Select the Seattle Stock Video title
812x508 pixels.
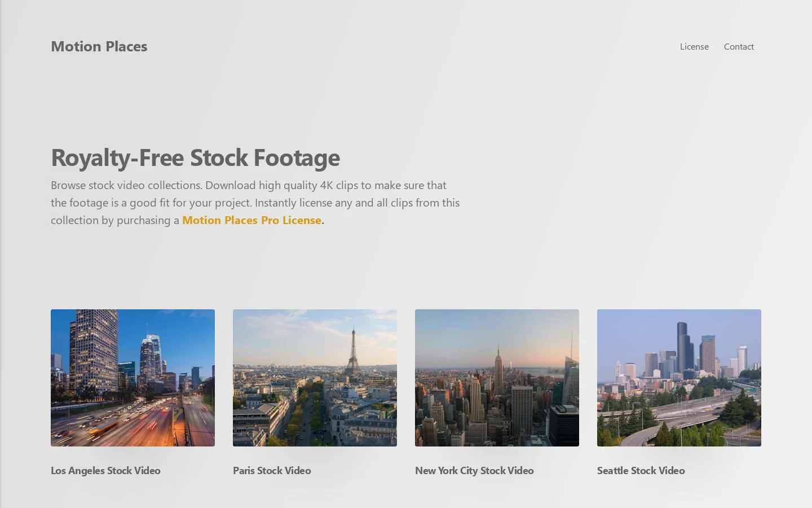(x=641, y=471)
